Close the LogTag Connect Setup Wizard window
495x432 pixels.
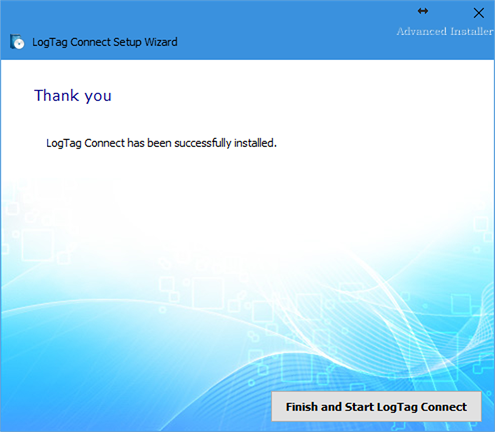(x=479, y=13)
